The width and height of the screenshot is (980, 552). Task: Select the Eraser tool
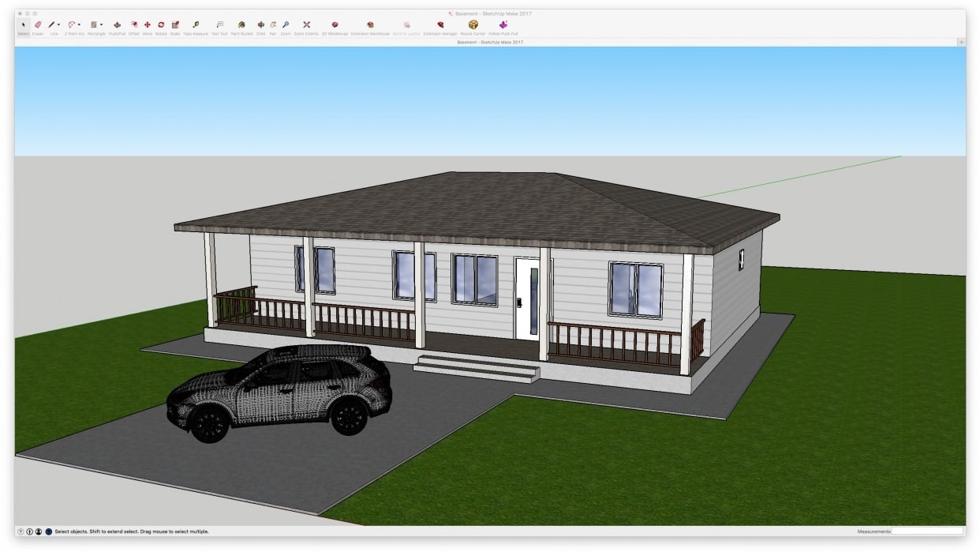tap(38, 25)
